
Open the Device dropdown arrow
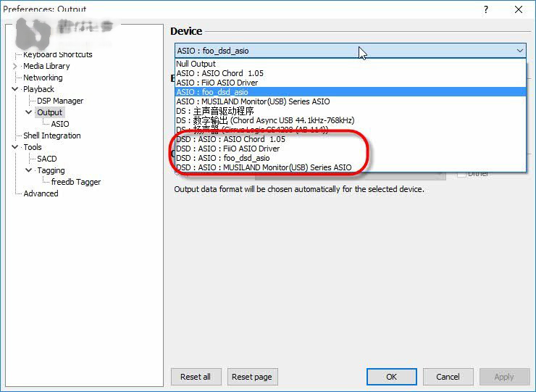coord(519,51)
